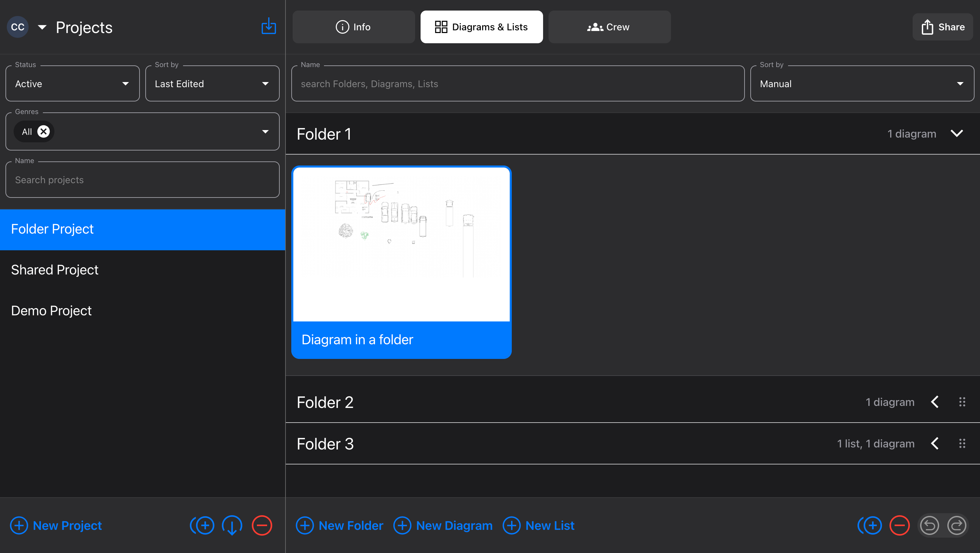The image size is (980, 553).
Task: Click the download arrow icon in left footer
Action: pos(232,525)
